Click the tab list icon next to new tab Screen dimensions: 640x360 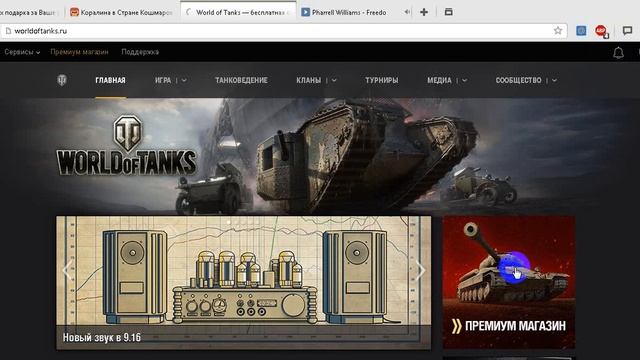[448, 12]
